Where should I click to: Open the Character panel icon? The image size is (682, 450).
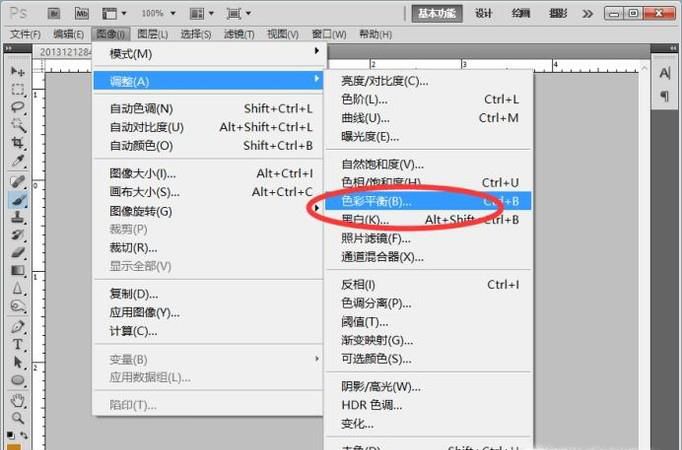coord(665,73)
